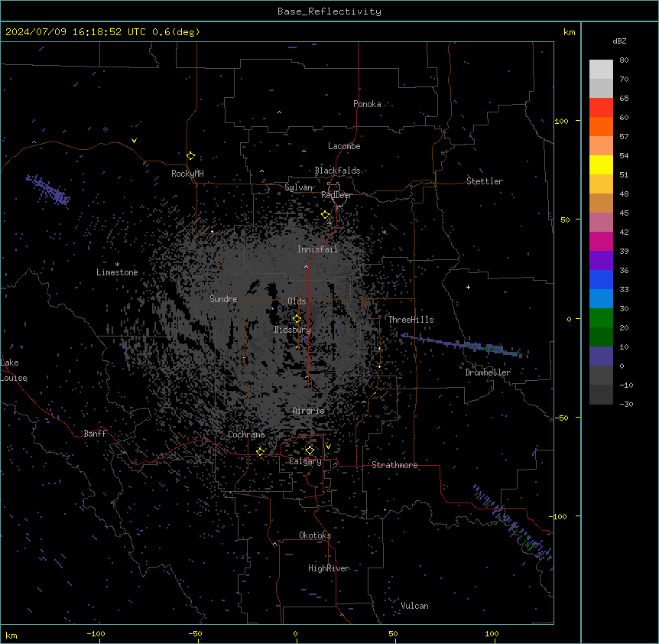
Task: Select the Blackfalds city label
Action: tap(337, 171)
